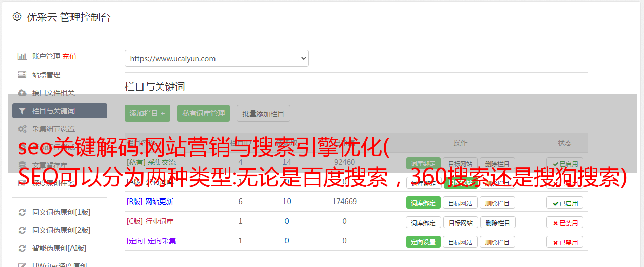Toggle 已启用 status for 网站更新
The width and height of the screenshot is (644, 267).
pos(565,203)
